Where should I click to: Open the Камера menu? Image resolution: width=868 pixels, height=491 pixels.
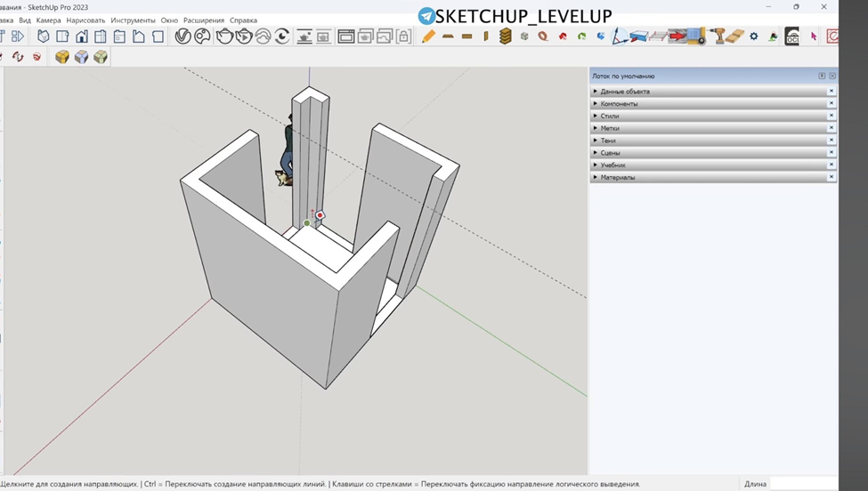[49, 20]
